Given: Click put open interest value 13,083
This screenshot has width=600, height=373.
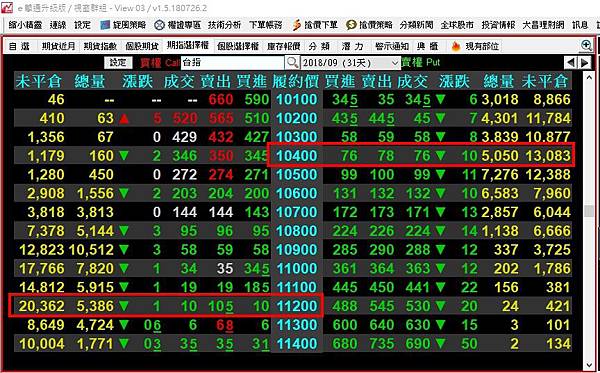Looking at the screenshot, I should (548, 156).
